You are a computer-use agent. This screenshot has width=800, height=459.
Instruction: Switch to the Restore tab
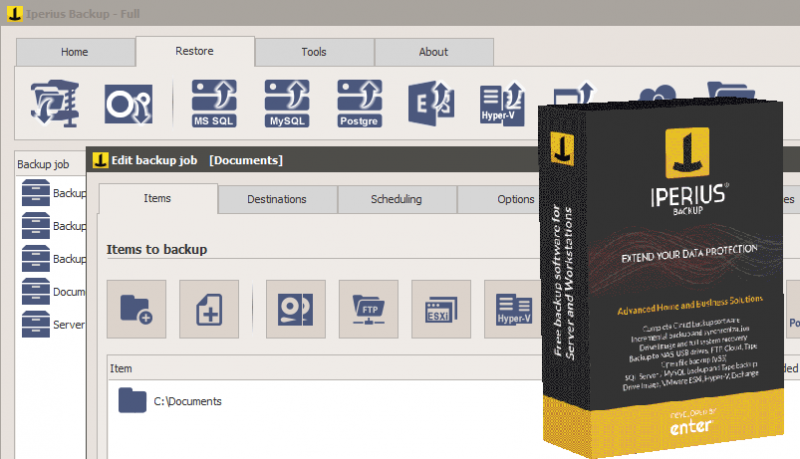(195, 51)
